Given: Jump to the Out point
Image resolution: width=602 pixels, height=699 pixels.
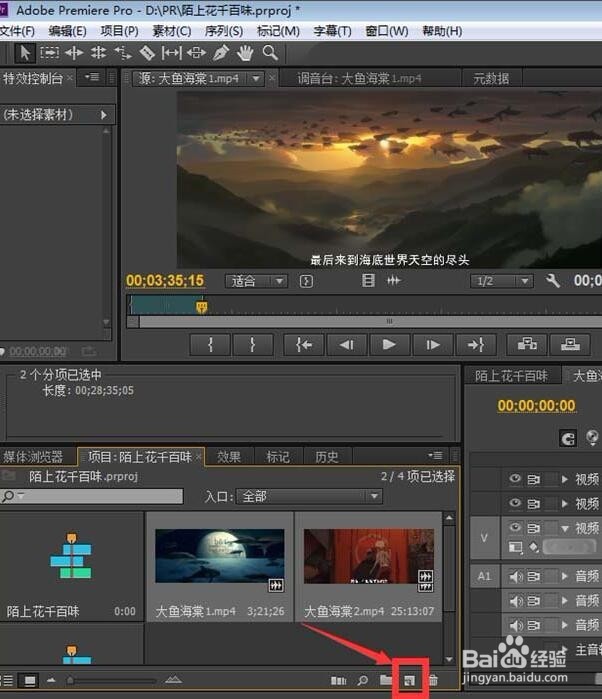Looking at the screenshot, I should click(x=476, y=344).
